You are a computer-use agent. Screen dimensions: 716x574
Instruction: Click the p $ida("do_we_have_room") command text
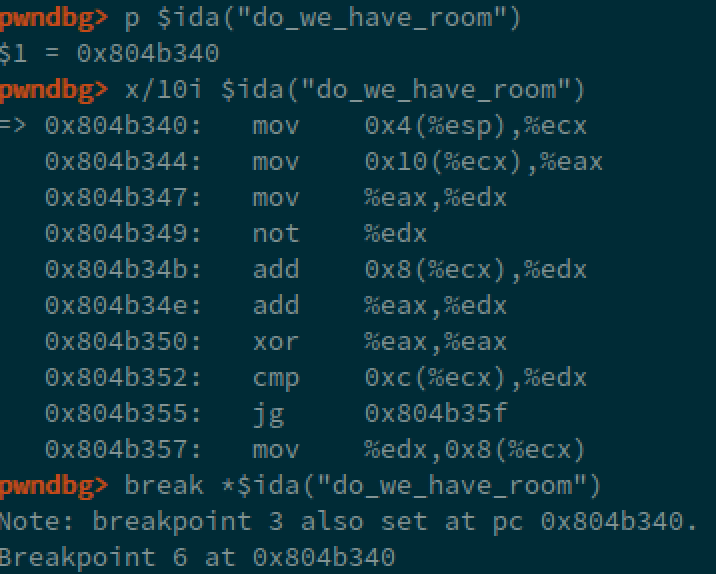click(x=323, y=17)
